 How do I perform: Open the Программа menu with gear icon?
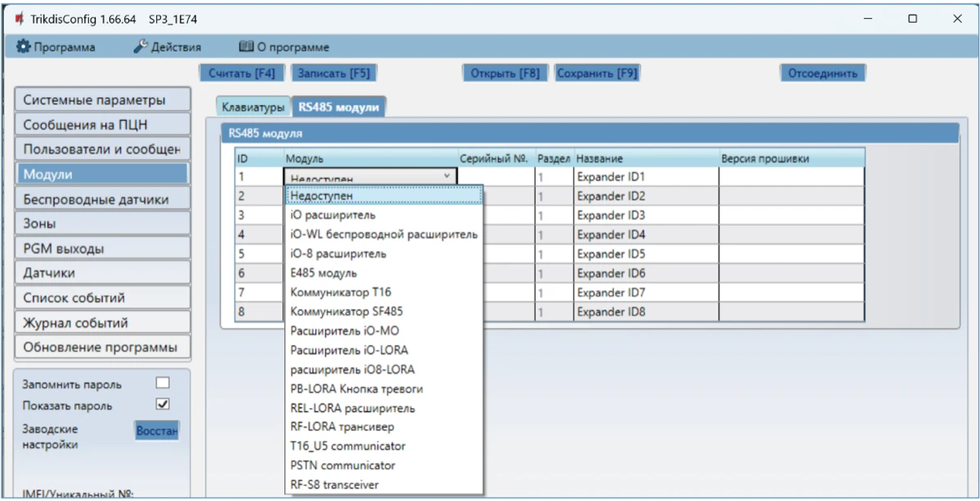click(56, 47)
